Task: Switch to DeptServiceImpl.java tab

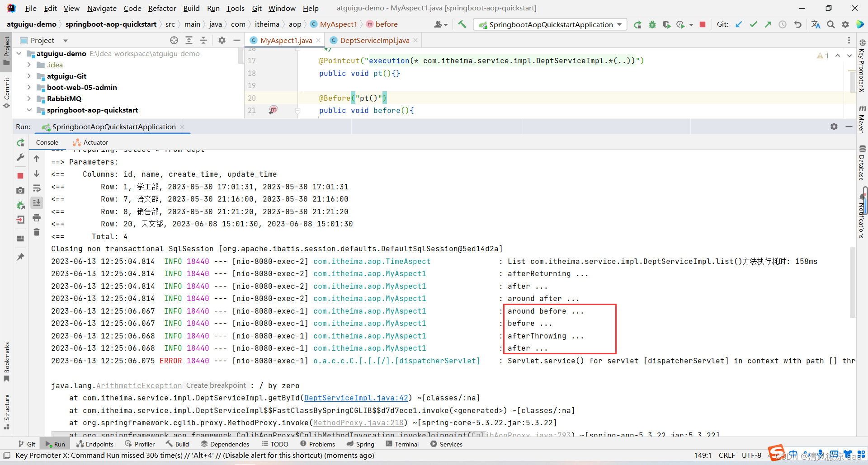Action: pos(374,40)
